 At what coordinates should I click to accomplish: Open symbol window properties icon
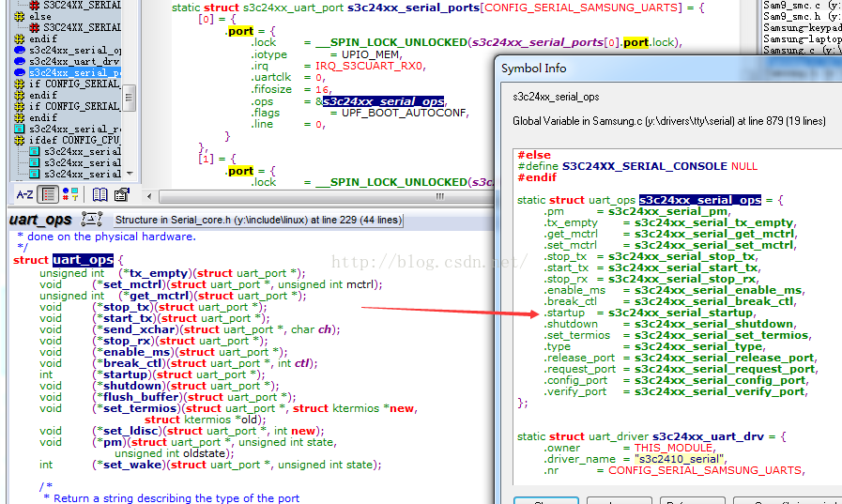[x=121, y=194]
